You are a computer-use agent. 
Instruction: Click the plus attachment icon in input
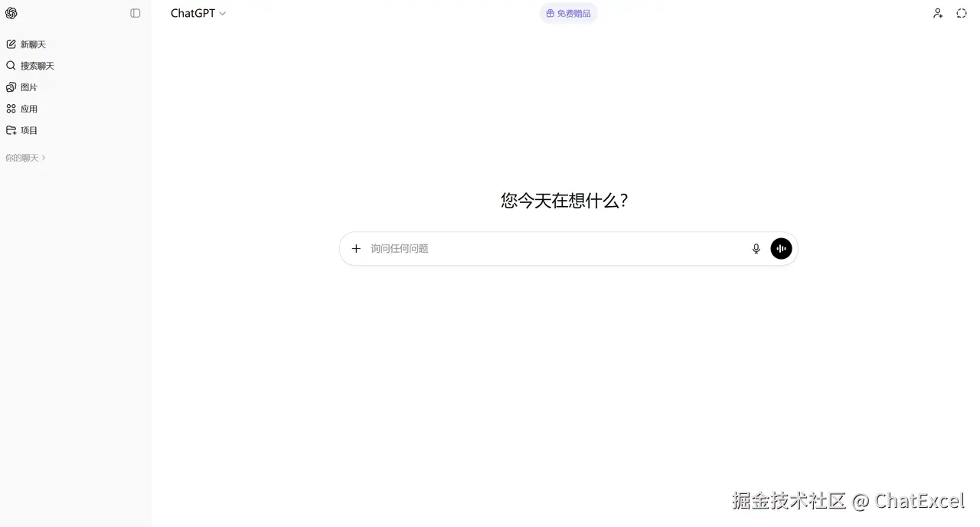tap(356, 248)
